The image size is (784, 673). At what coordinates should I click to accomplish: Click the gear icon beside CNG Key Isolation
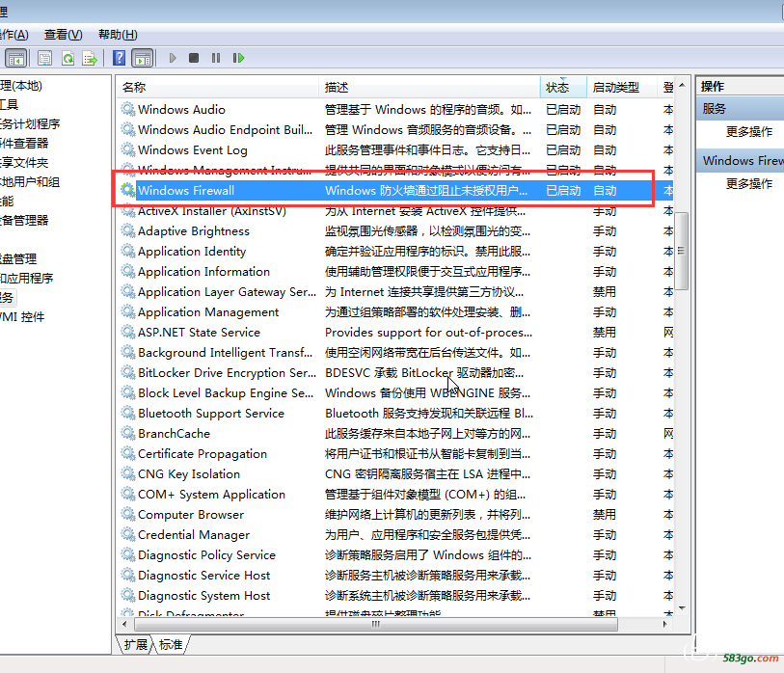pos(128,473)
